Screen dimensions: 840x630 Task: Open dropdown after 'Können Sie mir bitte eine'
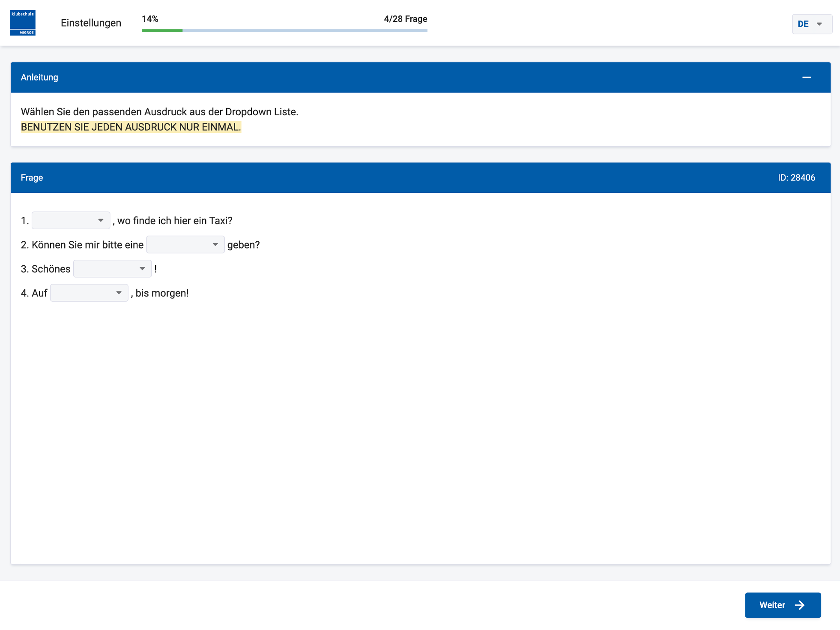pyautogui.click(x=185, y=245)
